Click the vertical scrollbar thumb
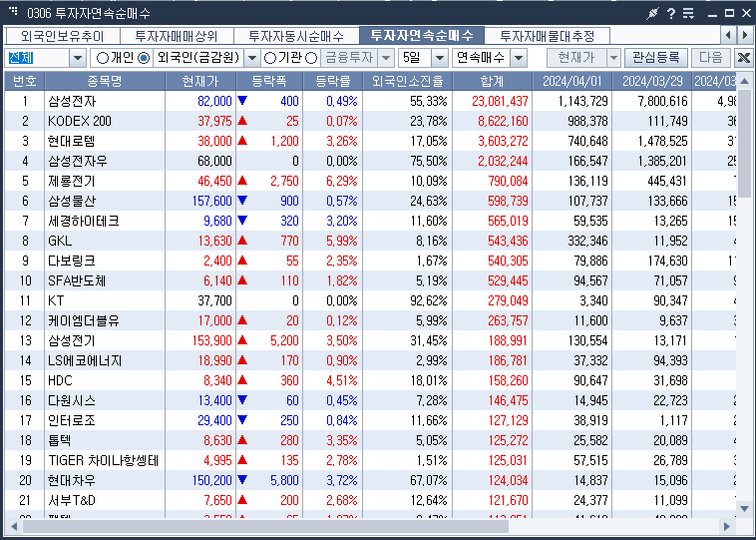The image size is (756, 540). 744,144
